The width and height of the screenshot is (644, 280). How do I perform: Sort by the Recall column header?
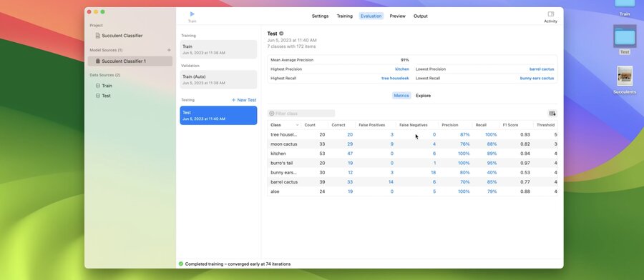coord(481,125)
